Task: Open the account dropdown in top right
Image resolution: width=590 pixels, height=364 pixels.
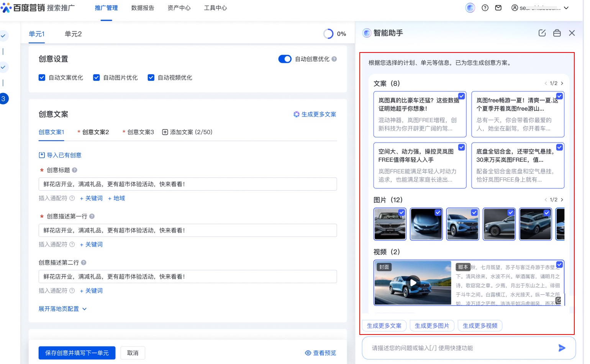Action: point(540,8)
